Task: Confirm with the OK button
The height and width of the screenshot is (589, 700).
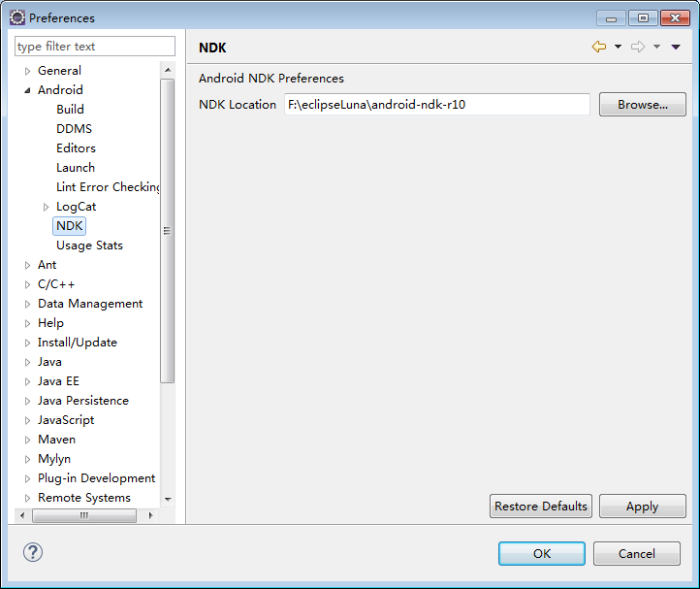Action: (542, 554)
